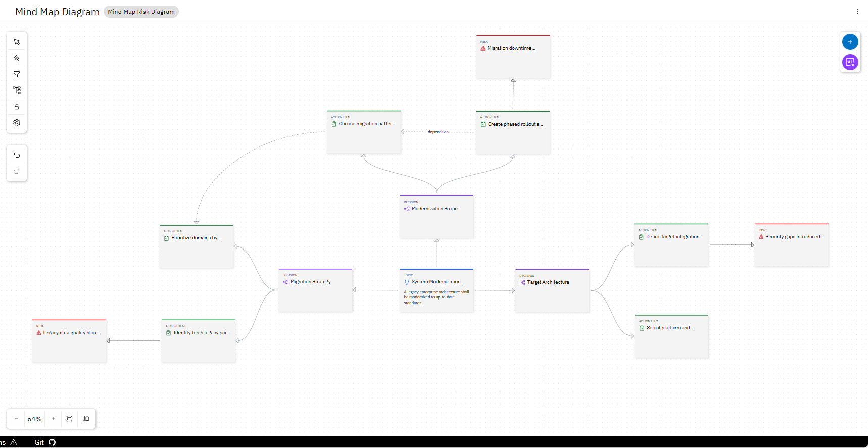Click the Modernization Scope decision icon
This screenshot has height=448, width=868.
[407, 209]
